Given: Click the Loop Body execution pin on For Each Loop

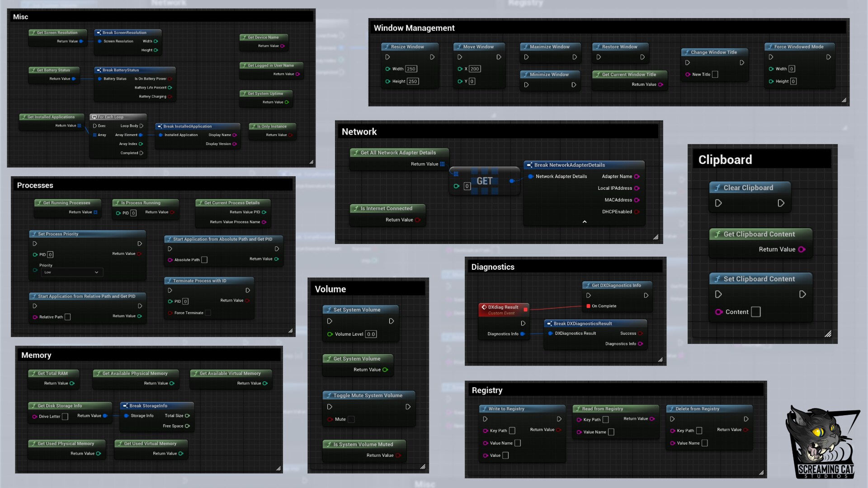Looking at the screenshot, I should [142, 126].
